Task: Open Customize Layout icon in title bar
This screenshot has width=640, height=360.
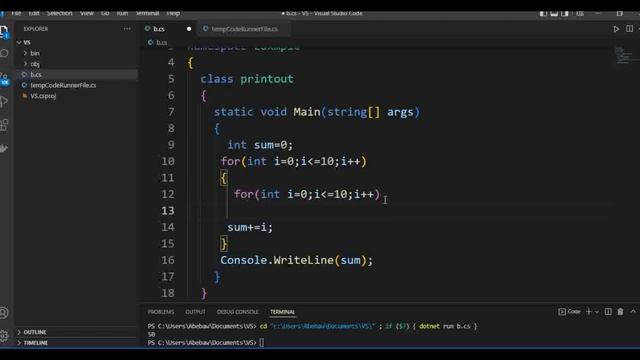Action: pyautogui.click(x=580, y=13)
